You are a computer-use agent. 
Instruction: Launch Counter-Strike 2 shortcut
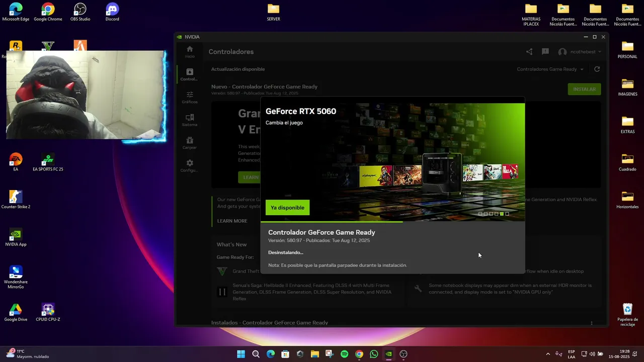click(16, 200)
